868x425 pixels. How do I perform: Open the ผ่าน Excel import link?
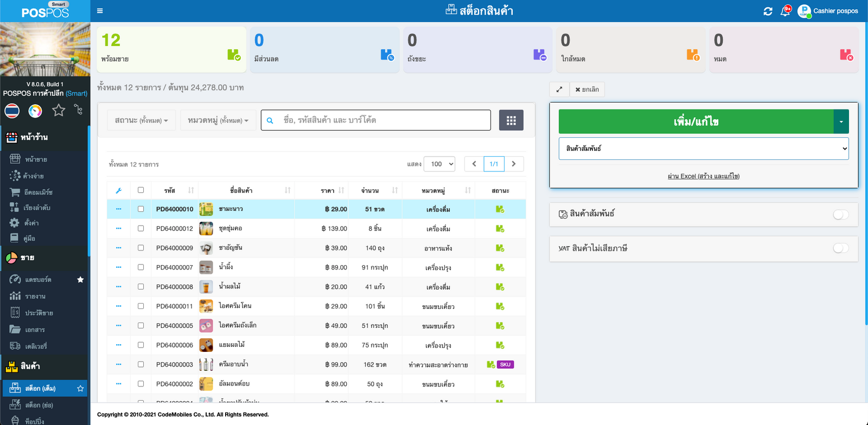click(704, 176)
